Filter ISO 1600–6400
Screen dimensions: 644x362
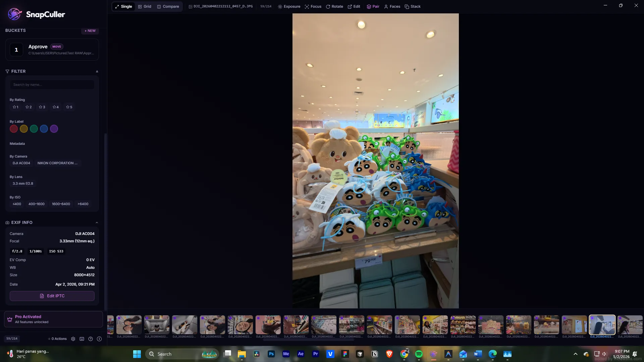[61, 204]
